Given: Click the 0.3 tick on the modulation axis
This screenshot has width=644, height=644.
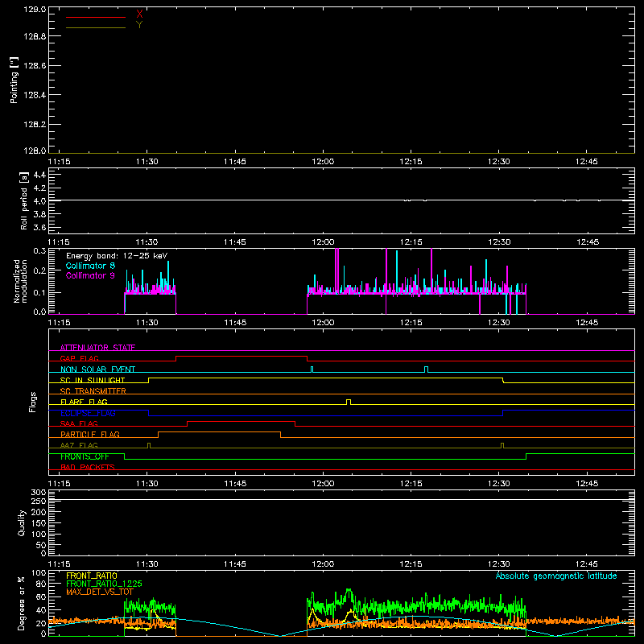Looking at the screenshot, I should click(39, 250).
